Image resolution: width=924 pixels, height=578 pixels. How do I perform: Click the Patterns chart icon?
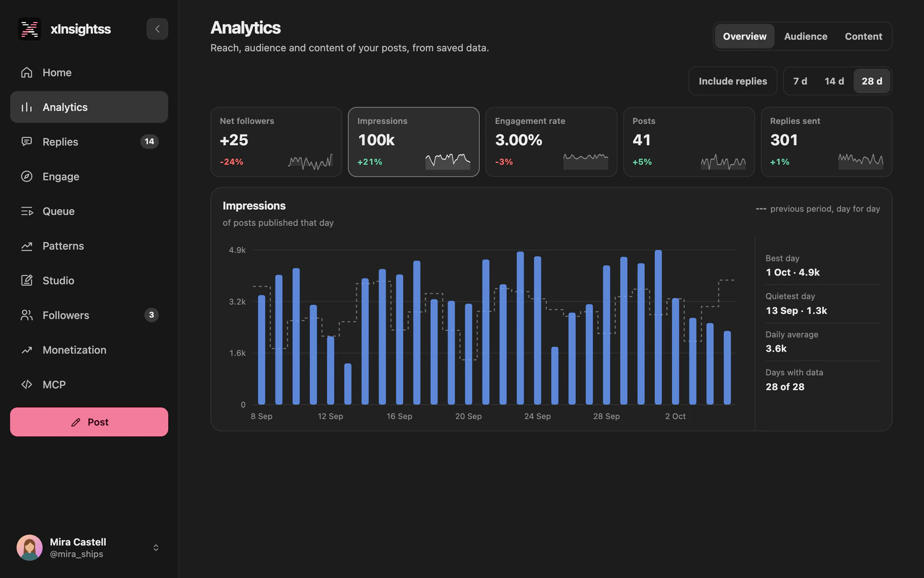tap(27, 246)
